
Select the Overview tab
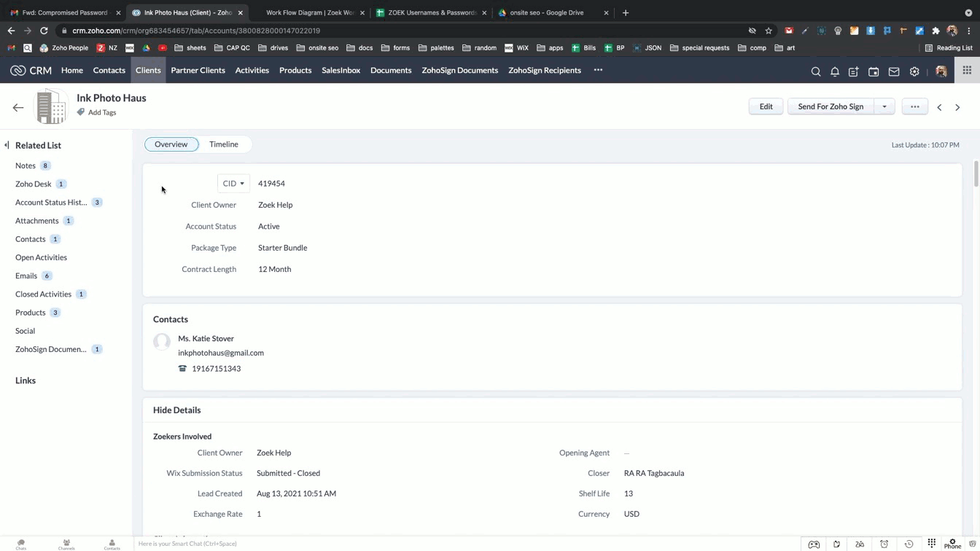(x=171, y=144)
